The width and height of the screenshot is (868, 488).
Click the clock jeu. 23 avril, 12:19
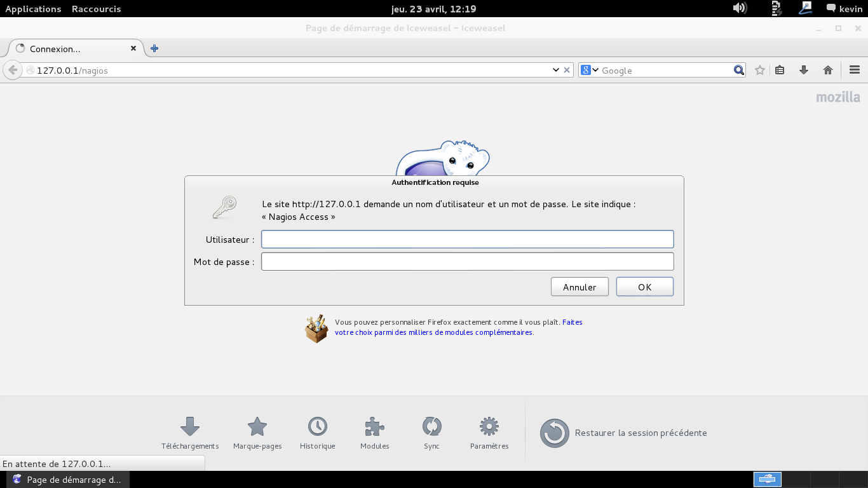tap(434, 9)
